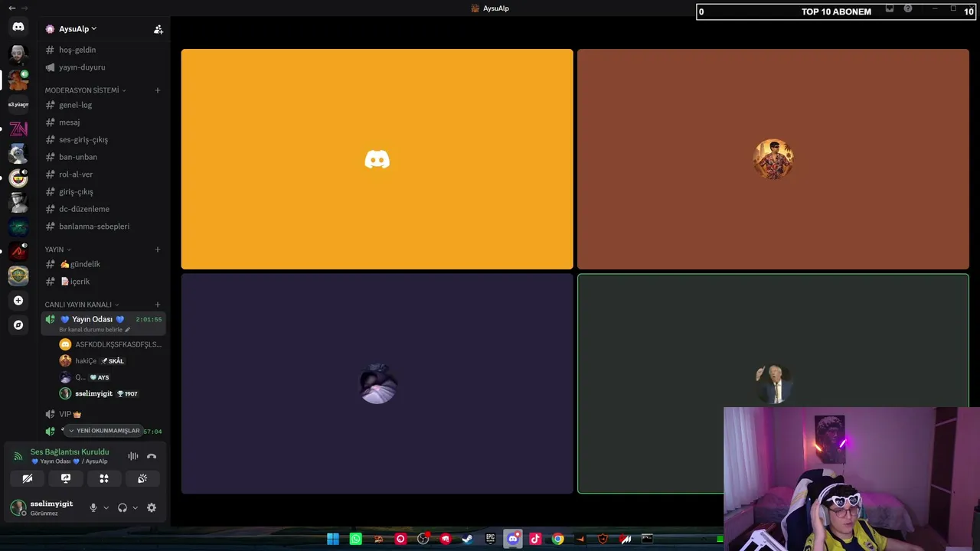The width and height of the screenshot is (980, 551).
Task: Select the Yayın Odası voice channel
Action: tap(103, 324)
